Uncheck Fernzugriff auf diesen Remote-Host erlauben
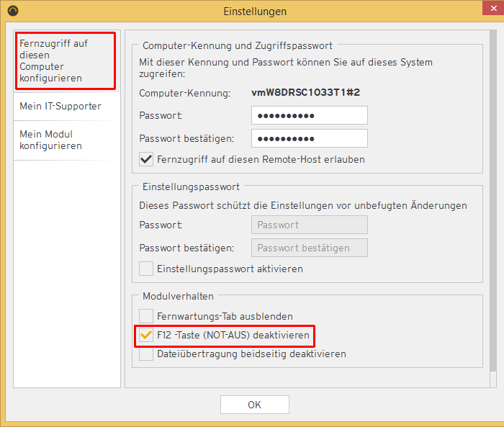The height and width of the screenshot is (427, 504). 147,159
